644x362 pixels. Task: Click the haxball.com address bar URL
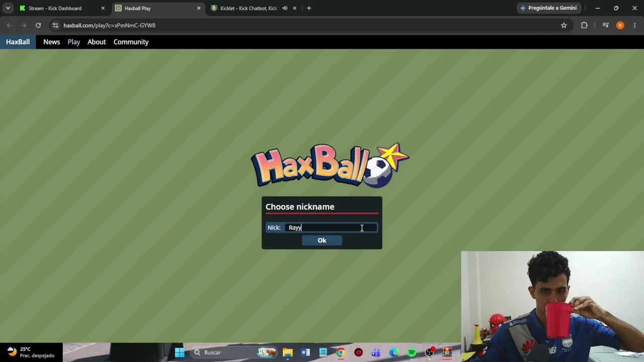tap(109, 25)
